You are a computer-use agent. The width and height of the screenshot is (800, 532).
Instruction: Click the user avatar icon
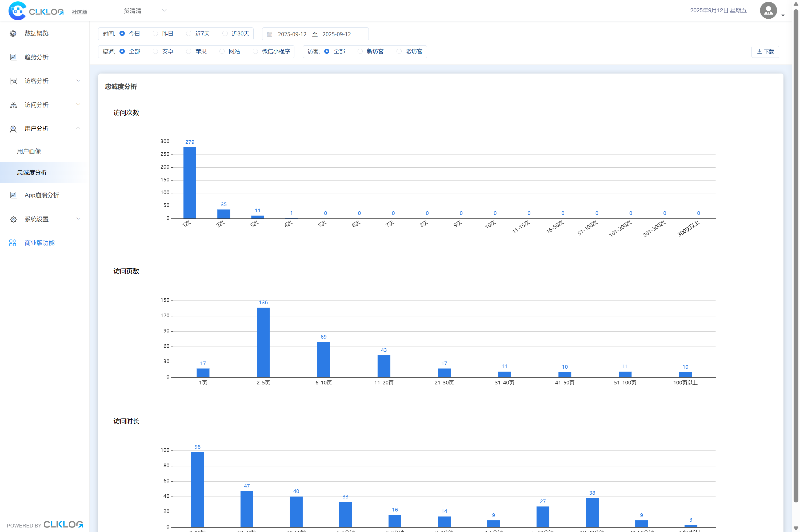pos(768,10)
